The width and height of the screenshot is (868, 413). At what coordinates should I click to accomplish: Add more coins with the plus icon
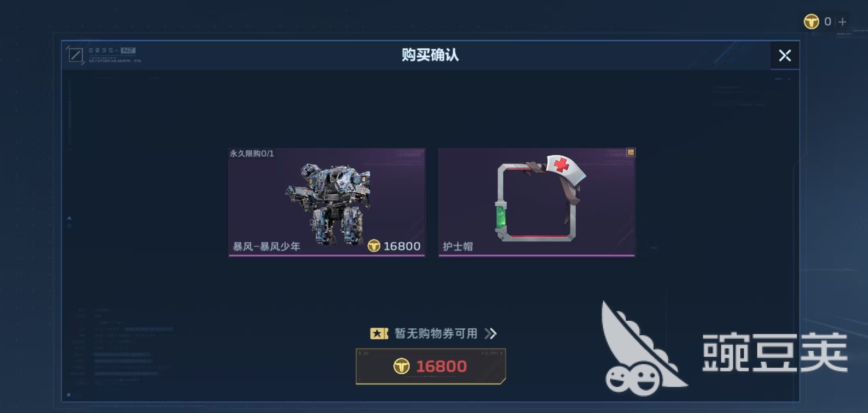tap(842, 22)
